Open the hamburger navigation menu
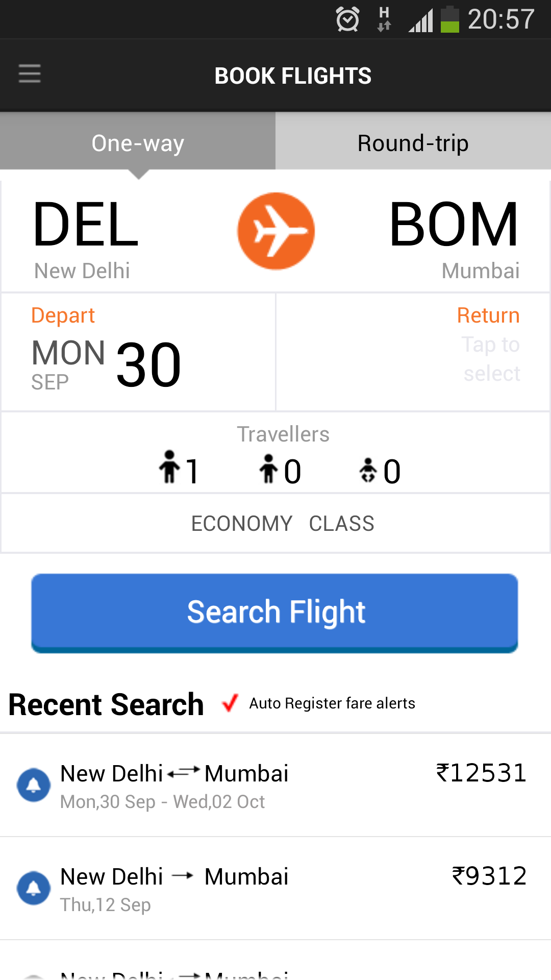 (30, 74)
